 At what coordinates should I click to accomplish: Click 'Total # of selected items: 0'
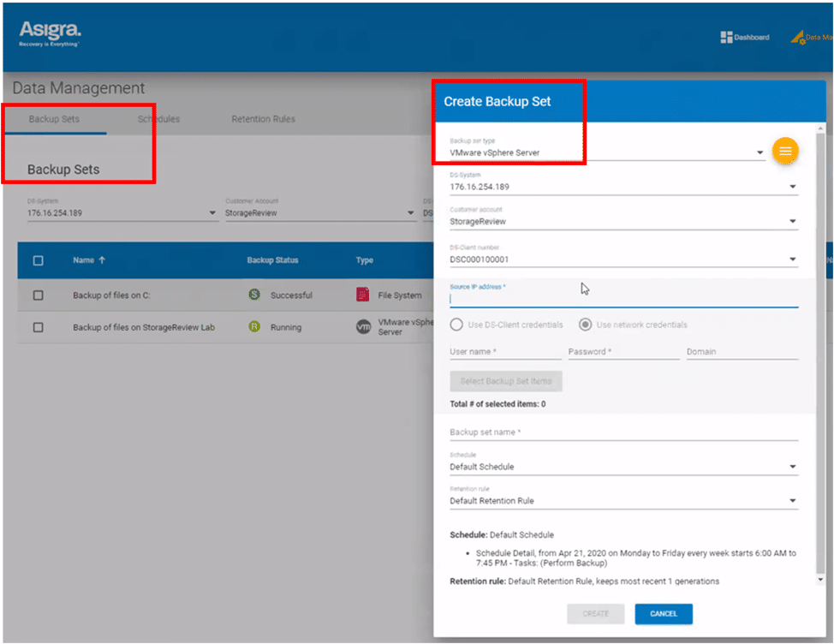pyautogui.click(x=497, y=403)
